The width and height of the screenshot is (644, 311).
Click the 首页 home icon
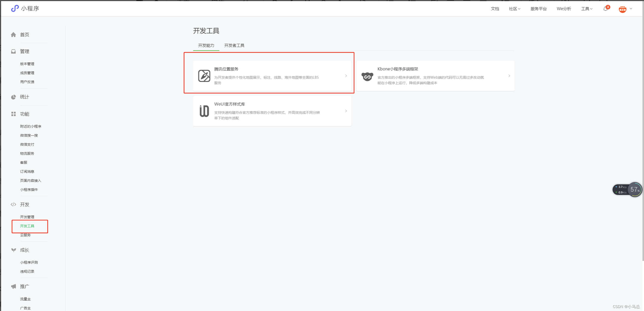pyautogui.click(x=13, y=35)
